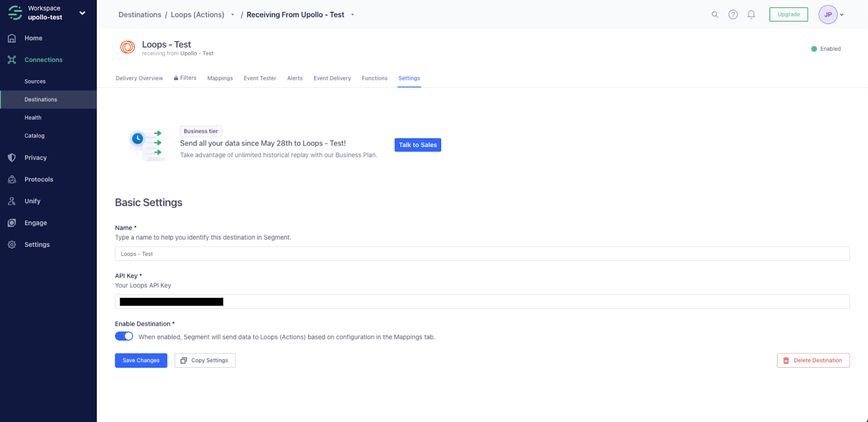Screen dimensions: 868x422
Task: Click the Talk to Sales button
Action: pos(418,145)
